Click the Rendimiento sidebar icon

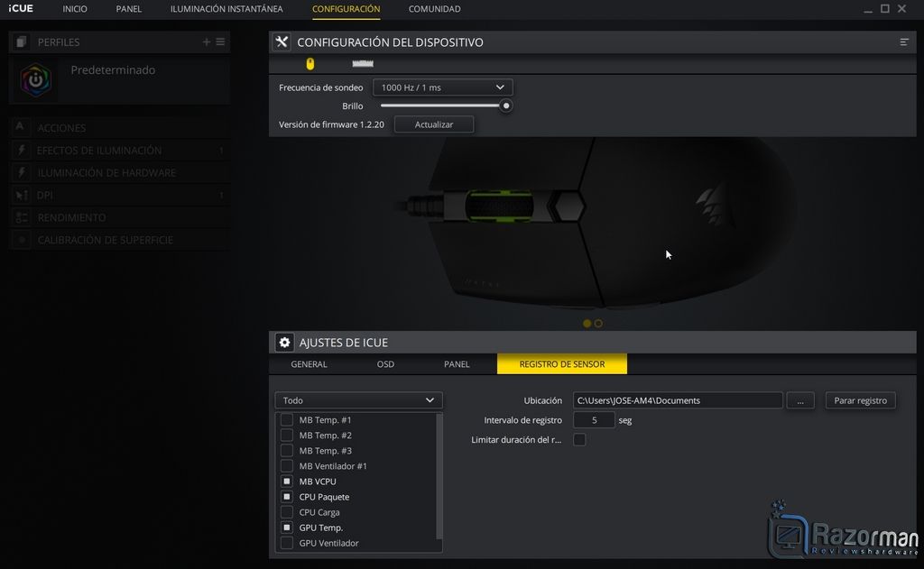22,217
